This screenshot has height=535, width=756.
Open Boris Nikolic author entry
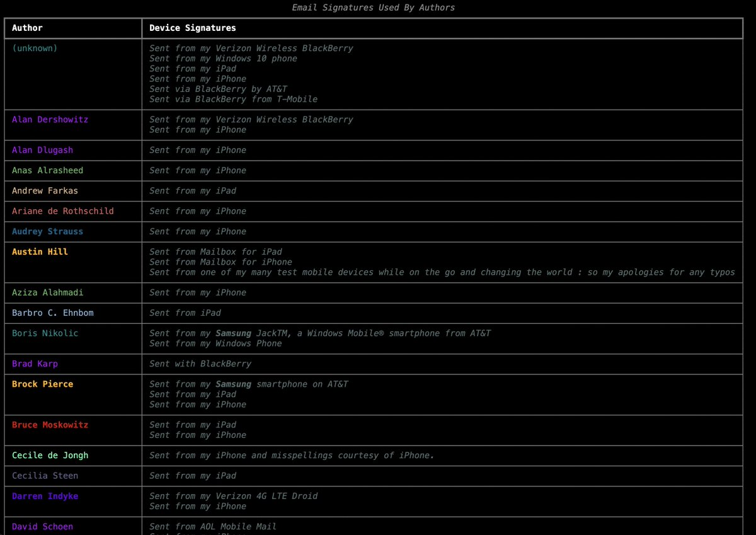pyautogui.click(x=45, y=333)
